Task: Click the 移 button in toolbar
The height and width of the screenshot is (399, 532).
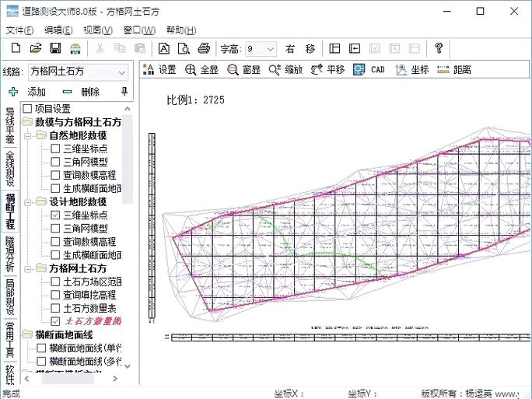Action: tap(310, 49)
